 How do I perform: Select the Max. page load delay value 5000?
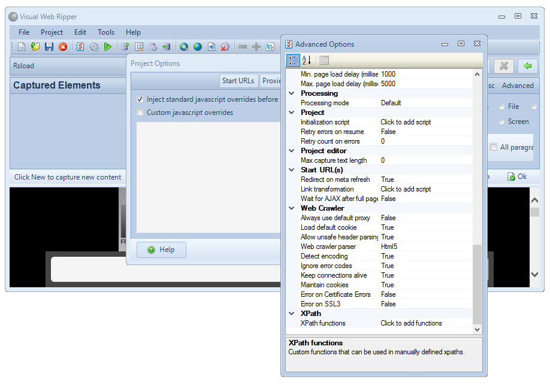pos(425,84)
